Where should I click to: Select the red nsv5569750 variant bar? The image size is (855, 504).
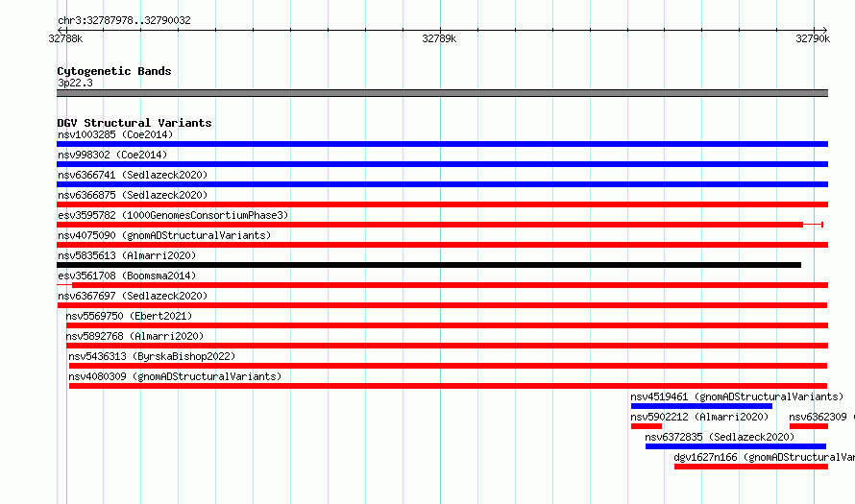447,325
